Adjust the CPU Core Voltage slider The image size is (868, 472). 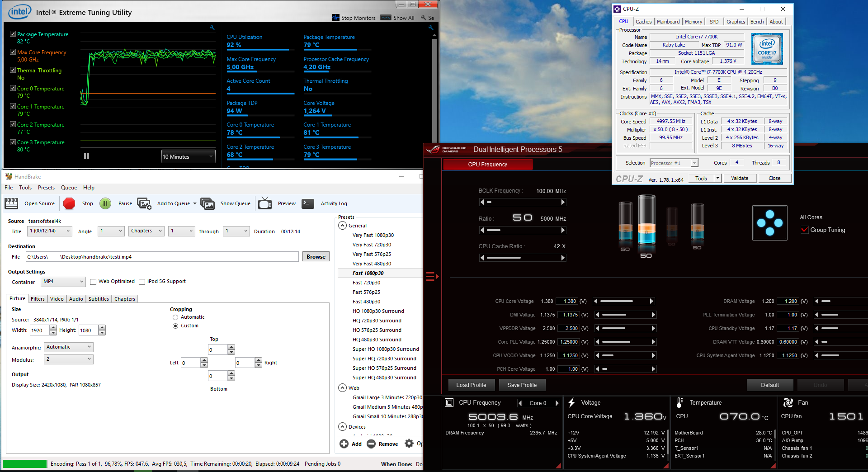[x=623, y=301]
